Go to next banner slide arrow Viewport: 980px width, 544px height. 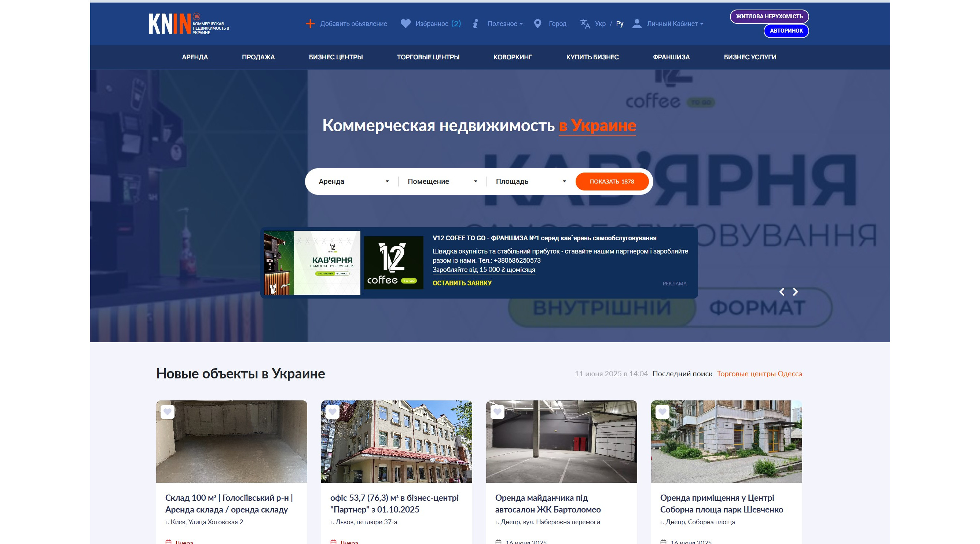[795, 292]
